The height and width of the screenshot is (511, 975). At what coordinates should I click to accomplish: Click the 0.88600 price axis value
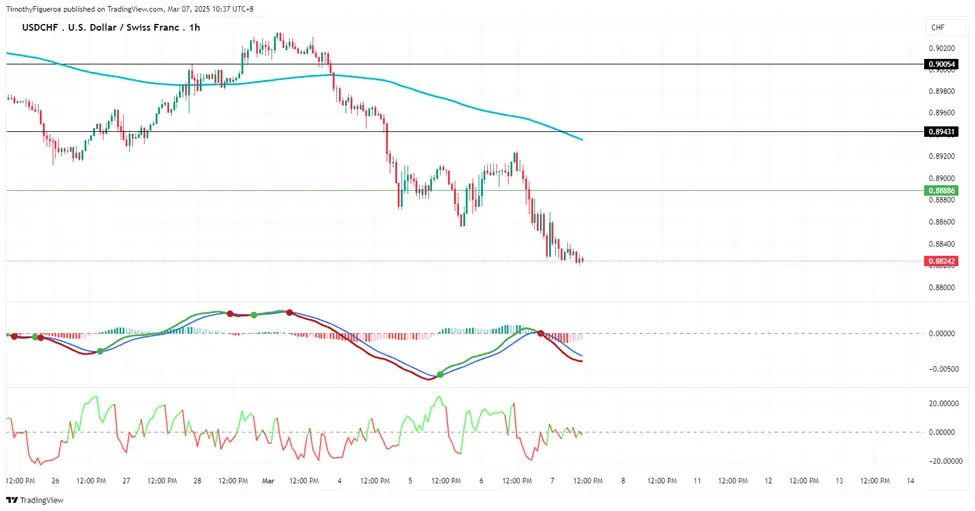941,221
